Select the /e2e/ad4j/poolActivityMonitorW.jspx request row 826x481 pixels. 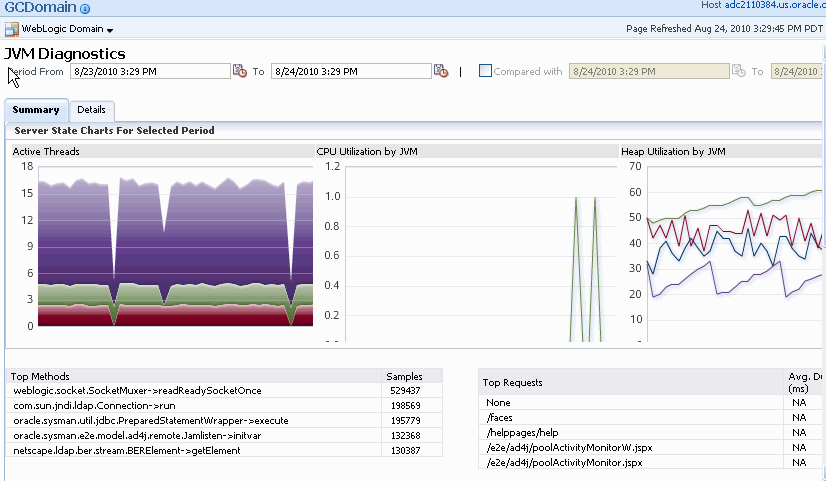click(x=652, y=448)
